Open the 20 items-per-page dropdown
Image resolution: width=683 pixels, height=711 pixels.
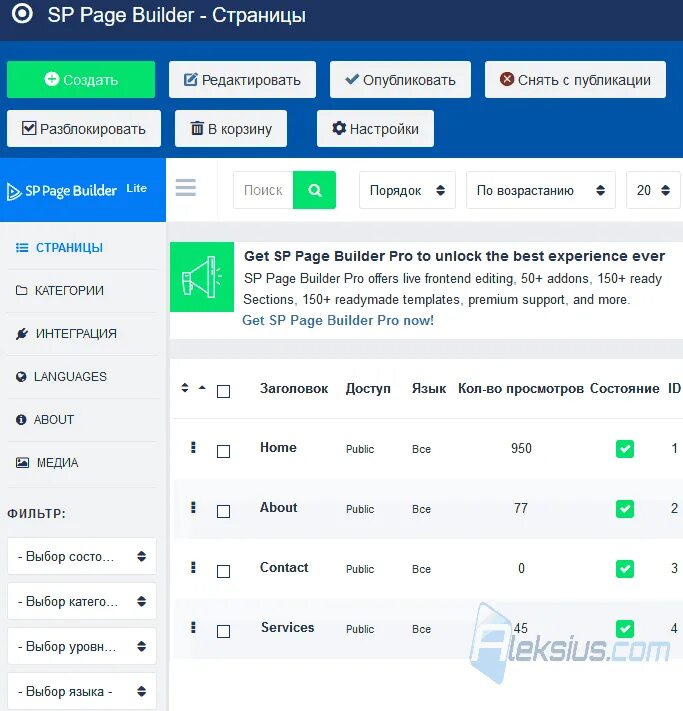653,190
